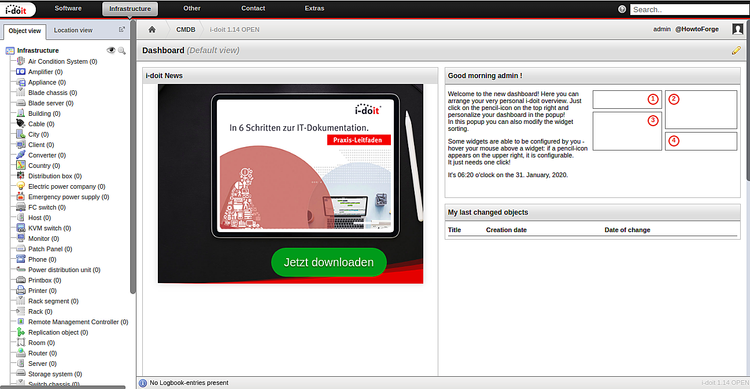The width and height of the screenshot is (750, 389).
Task: Click the i-doit logo
Action: point(17,10)
